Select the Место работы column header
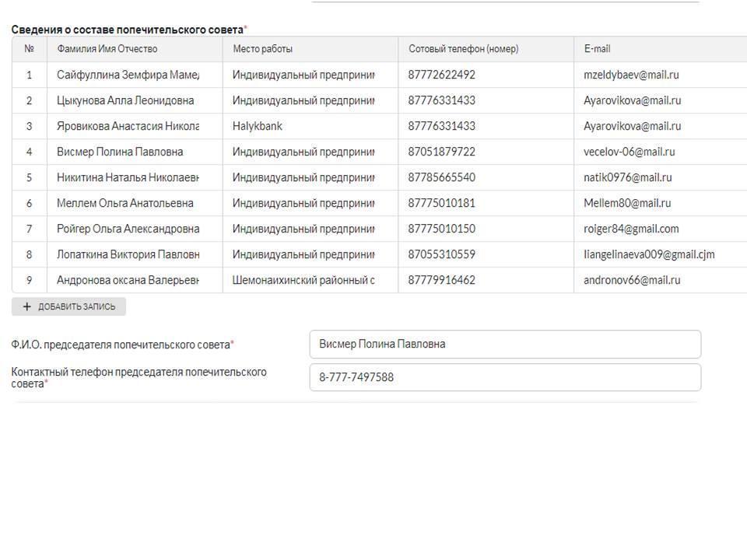The image size is (747, 560). coord(310,49)
